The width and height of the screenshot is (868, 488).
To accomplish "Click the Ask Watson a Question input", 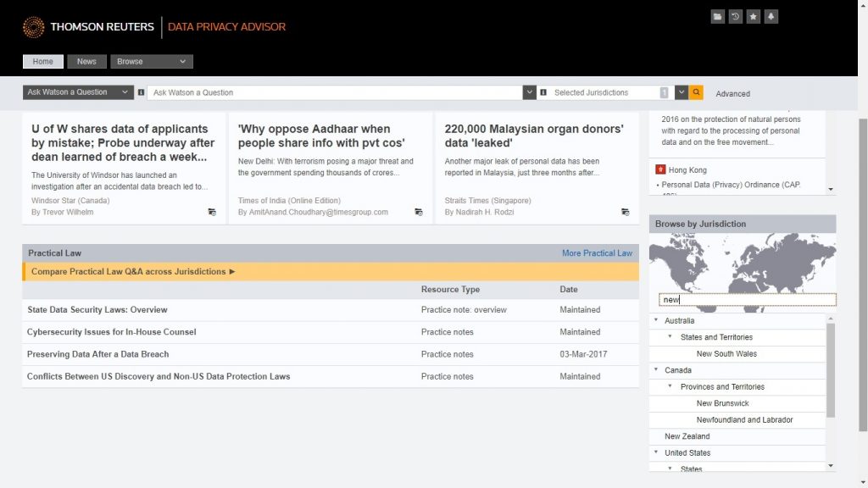I will 335,92.
